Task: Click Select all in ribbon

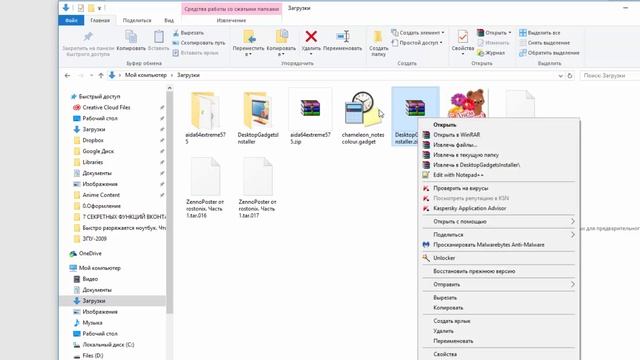Action: pos(540,33)
